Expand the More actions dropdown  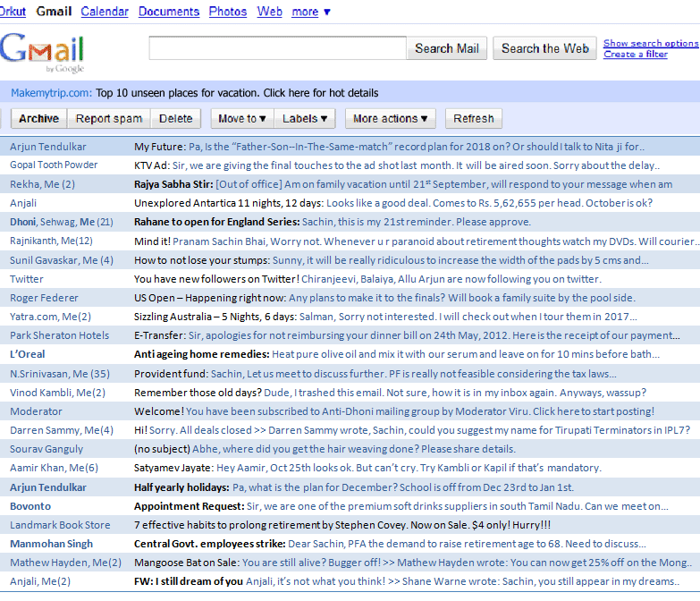[x=390, y=118]
